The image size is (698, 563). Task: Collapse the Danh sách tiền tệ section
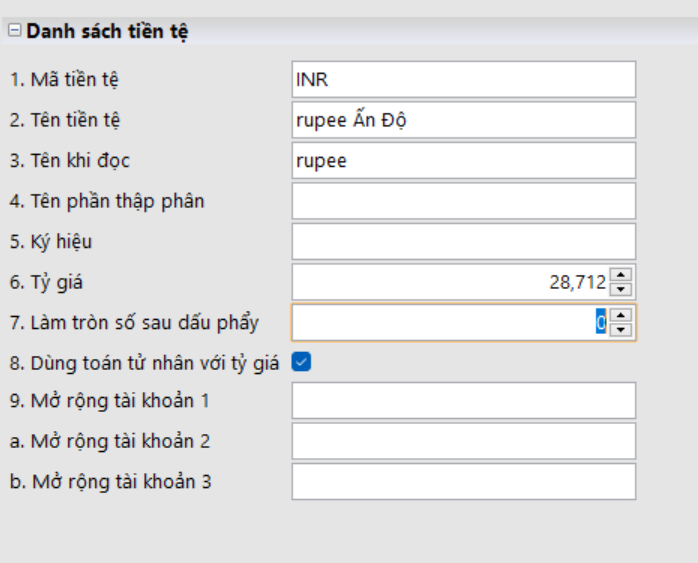[14, 31]
